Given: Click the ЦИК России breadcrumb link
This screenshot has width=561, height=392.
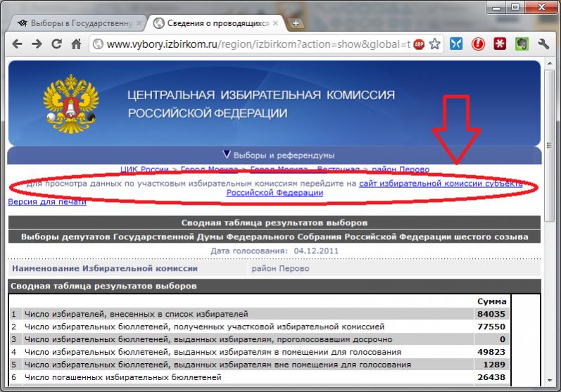Looking at the screenshot, I should click(x=146, y=170).
